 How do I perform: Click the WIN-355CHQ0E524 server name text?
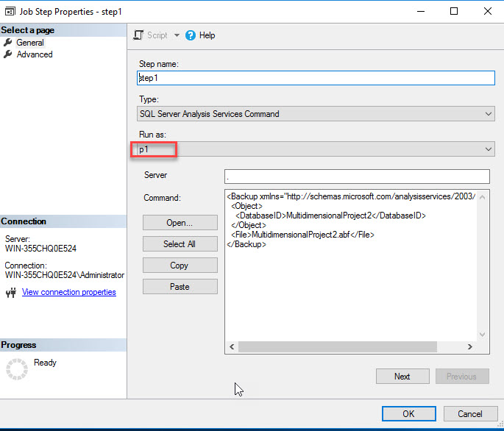40,249
